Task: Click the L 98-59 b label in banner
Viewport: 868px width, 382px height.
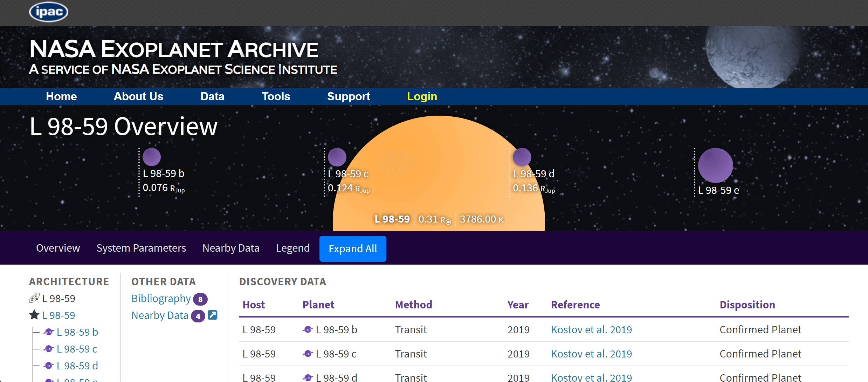Action: coord(164,173)
